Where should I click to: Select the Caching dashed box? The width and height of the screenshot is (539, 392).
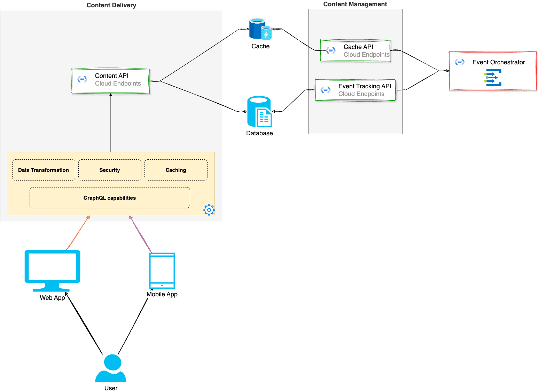[x=175, y=170]
